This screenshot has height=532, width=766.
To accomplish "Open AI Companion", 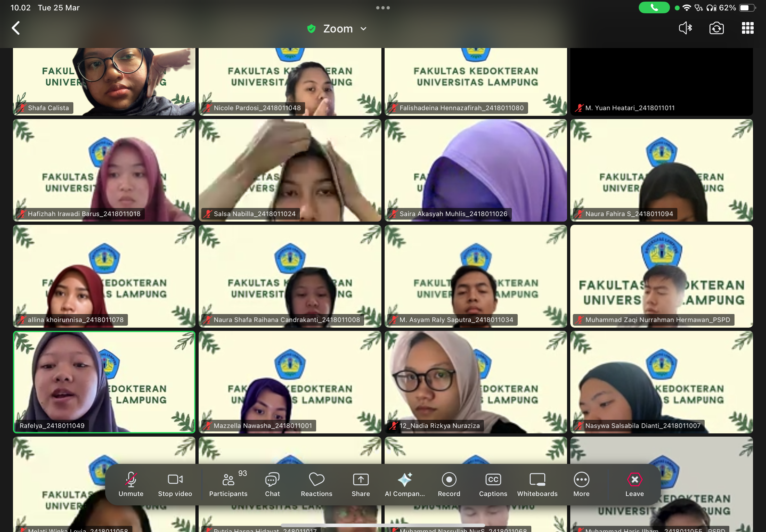I will point(405,485).
